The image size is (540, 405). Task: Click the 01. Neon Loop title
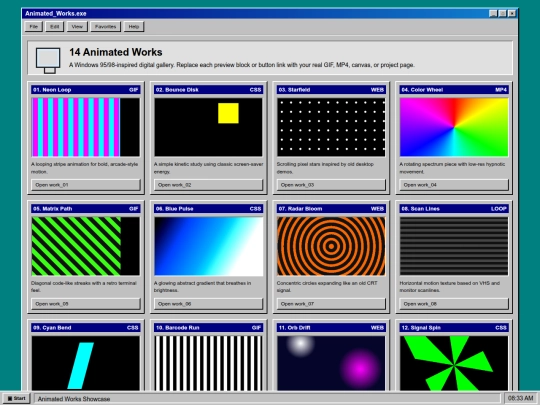(52, 90)
